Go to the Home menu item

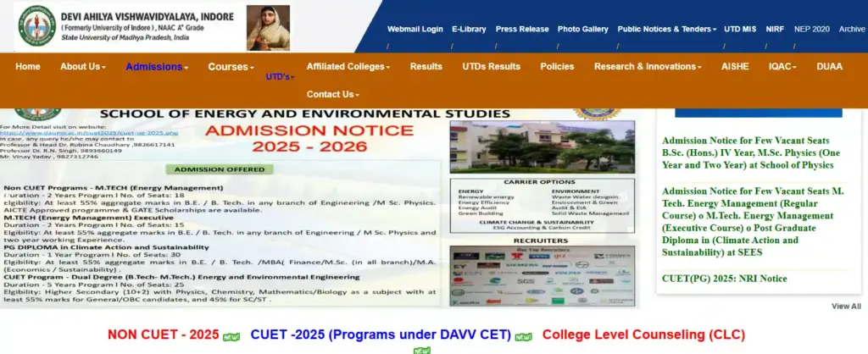click(28, 66)
